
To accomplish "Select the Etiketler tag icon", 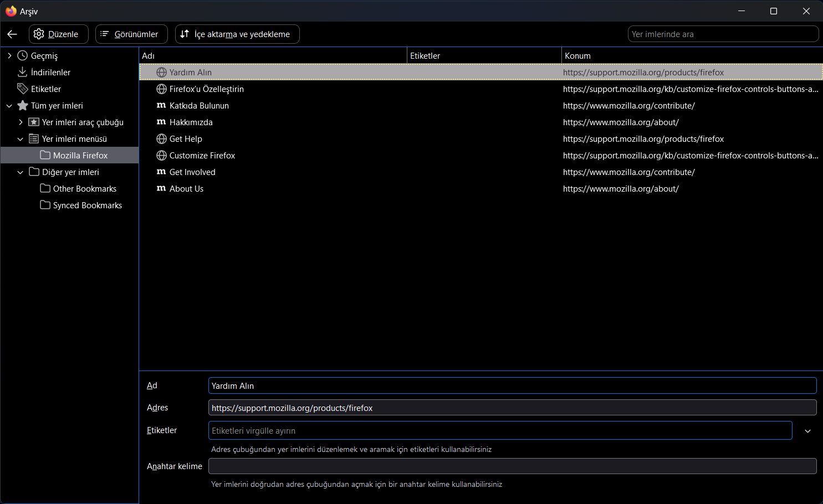I will pos(23,89).
